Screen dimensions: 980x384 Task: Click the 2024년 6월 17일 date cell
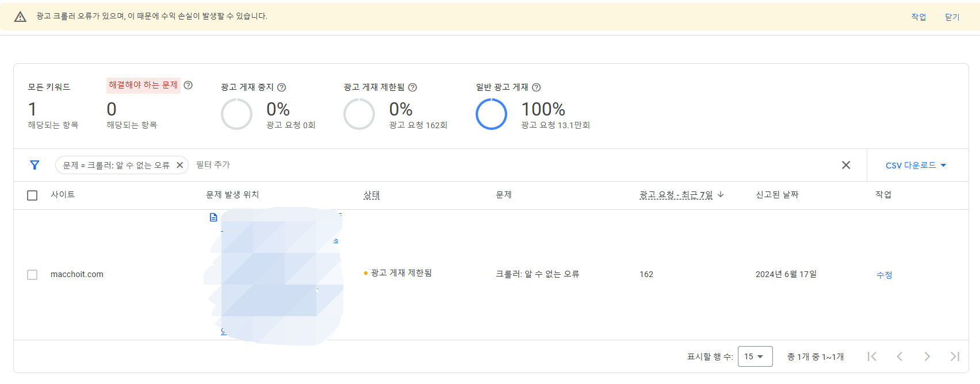click(786, 274)
